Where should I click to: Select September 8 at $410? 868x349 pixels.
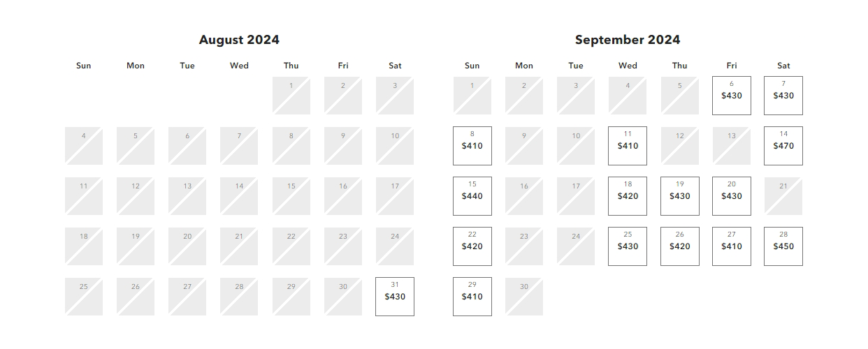(472, 146)
